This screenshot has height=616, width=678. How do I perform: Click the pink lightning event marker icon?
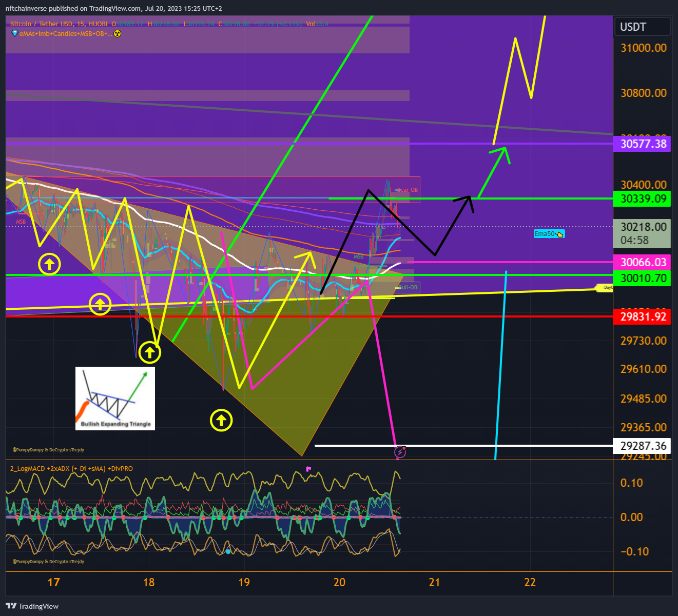400,452
